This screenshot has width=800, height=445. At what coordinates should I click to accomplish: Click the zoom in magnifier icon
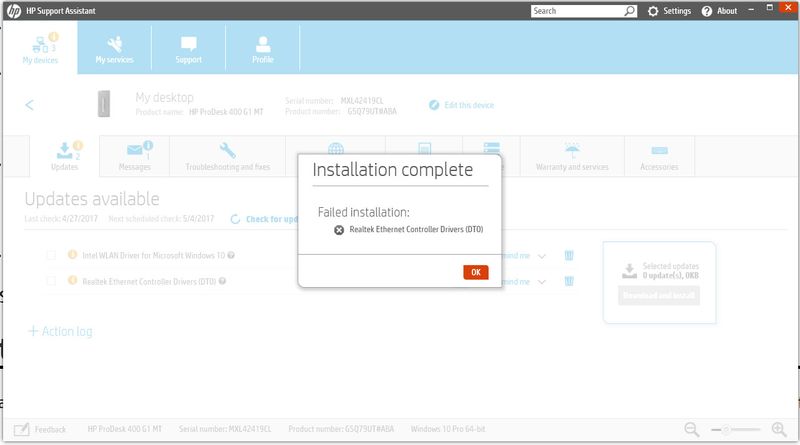click(779, 429)
